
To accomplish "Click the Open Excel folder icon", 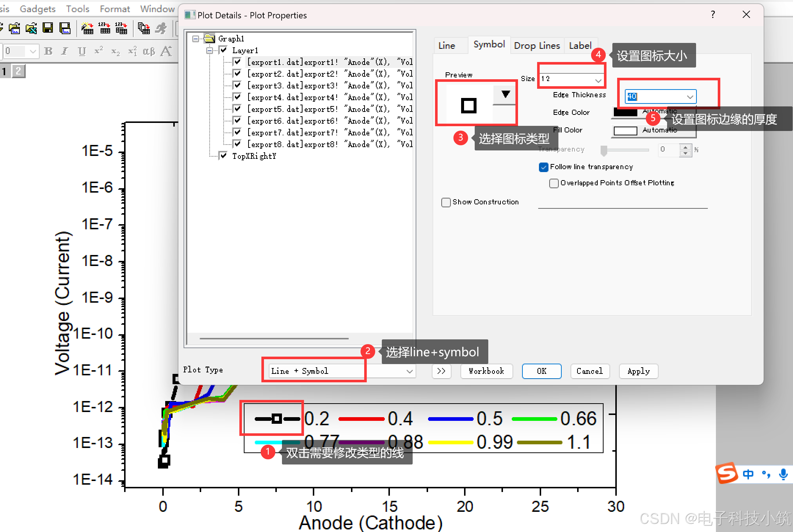I will click(x=31, y=28).
